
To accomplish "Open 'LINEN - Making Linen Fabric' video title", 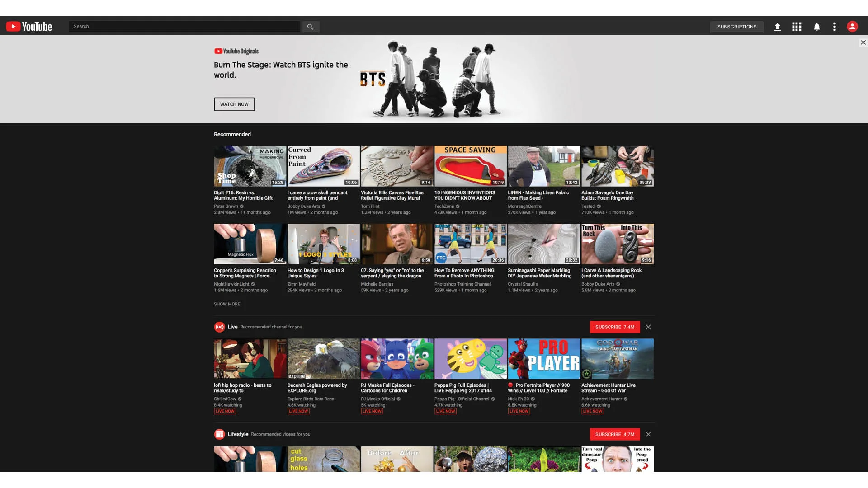I will point(538,195).
